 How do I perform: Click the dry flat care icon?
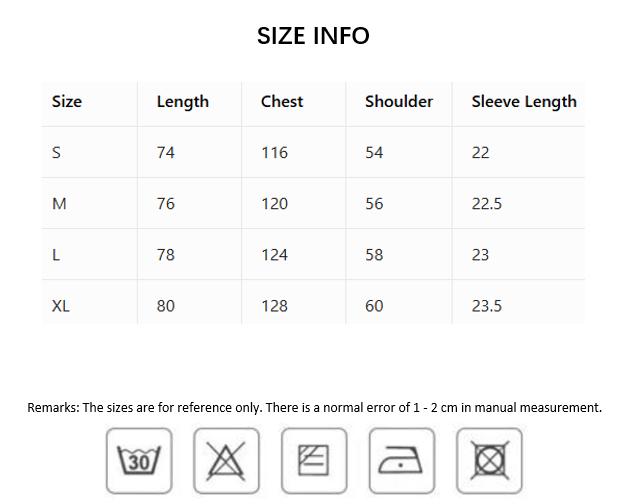click(314, 461)
